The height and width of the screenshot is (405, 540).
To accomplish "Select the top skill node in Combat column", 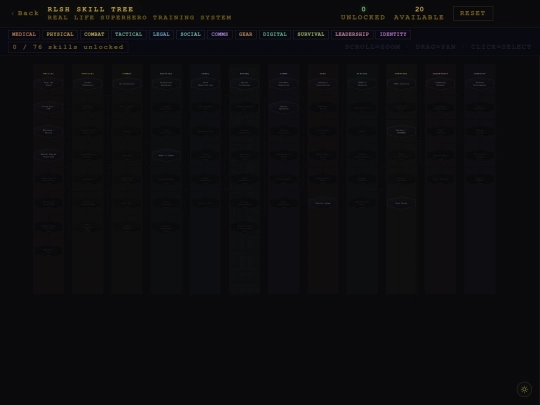I will click(127, 84).
